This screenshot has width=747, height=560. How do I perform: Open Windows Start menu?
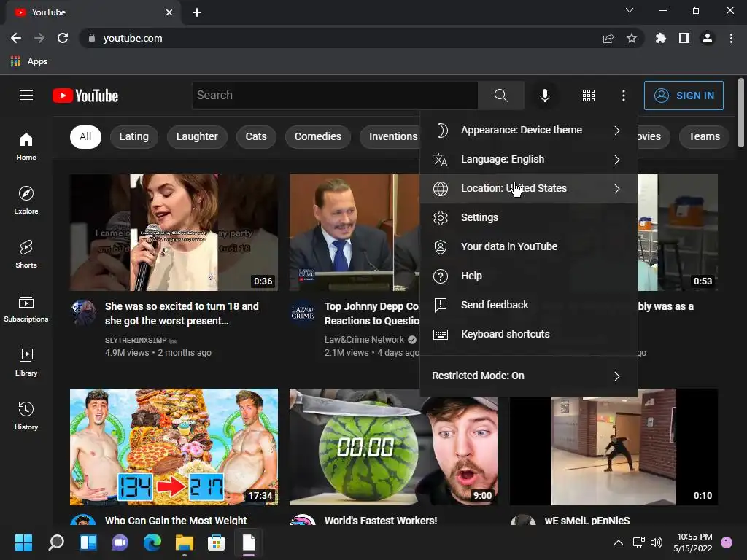tap(23, 542)
